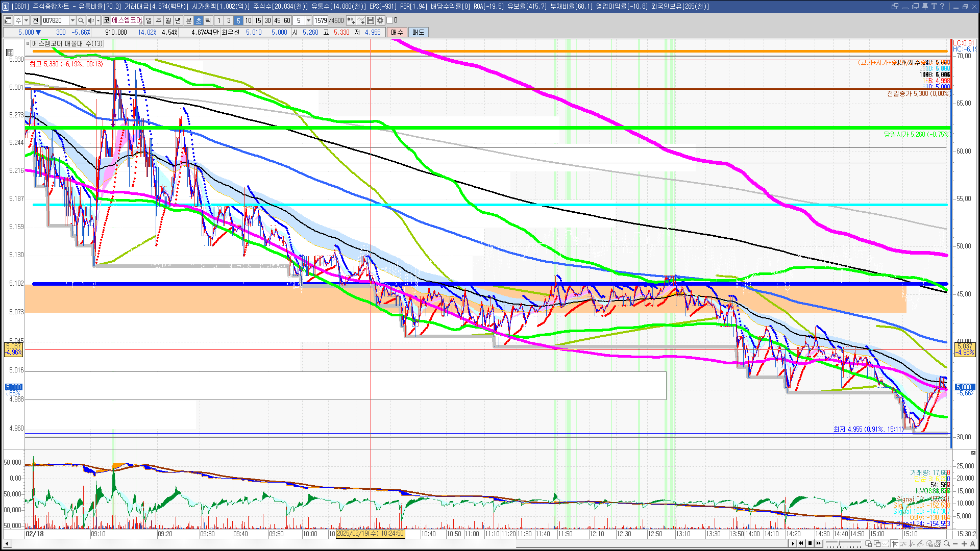980x551 pixels.
Task: Click the fast-forward button at bottom
Action: (819, 543)
